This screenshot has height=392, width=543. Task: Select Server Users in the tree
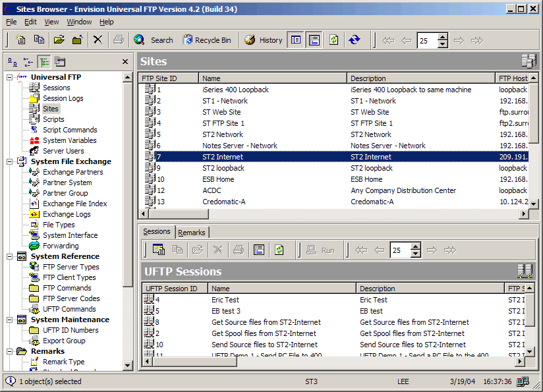(63, 151)
